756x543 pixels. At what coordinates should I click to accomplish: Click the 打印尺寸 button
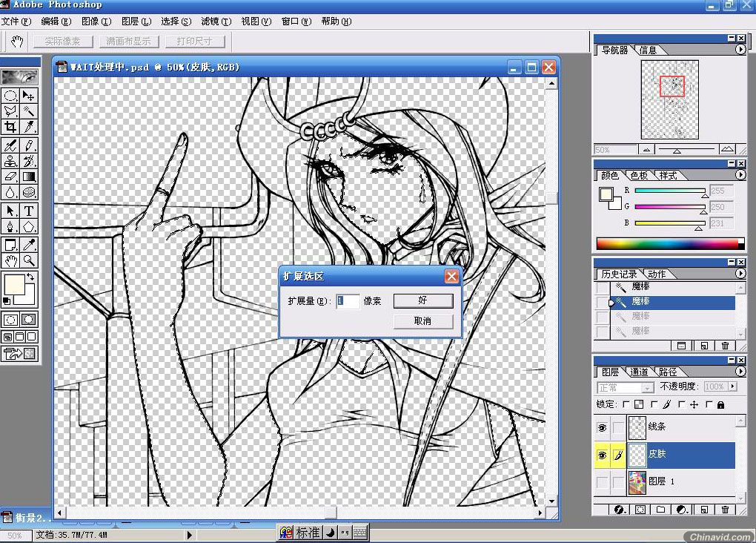[194, 42]
